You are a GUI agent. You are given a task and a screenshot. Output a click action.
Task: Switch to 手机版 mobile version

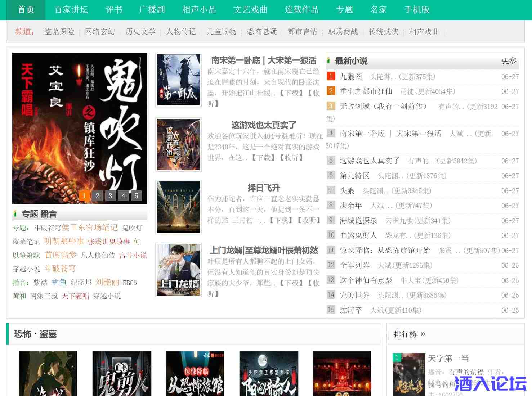pos(417,10)
